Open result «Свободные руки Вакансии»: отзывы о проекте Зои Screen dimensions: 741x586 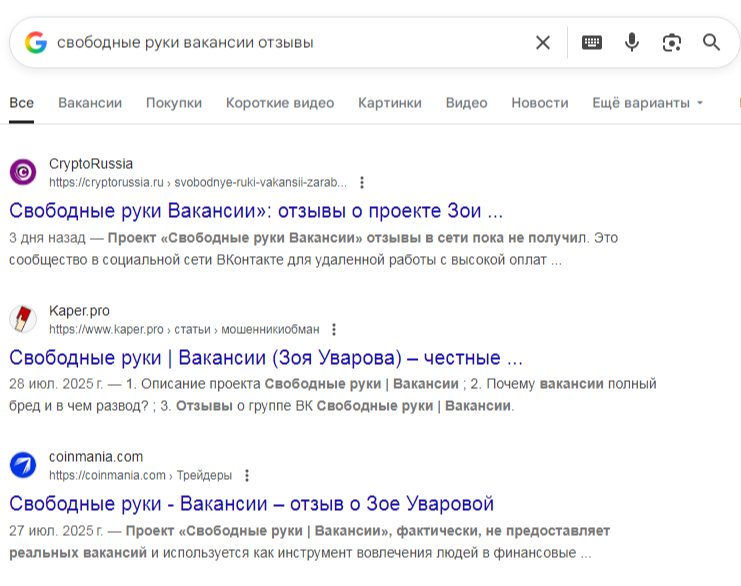(x=256, y=211)
